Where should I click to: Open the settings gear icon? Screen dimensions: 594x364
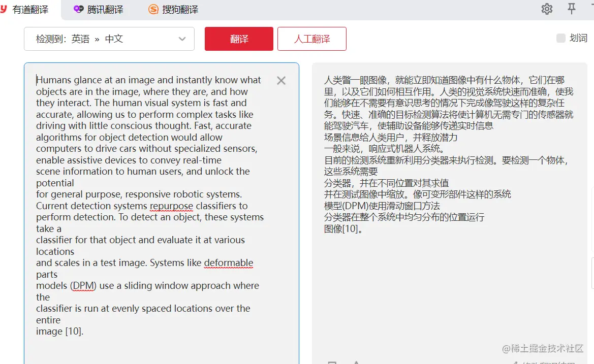[547, 9]
